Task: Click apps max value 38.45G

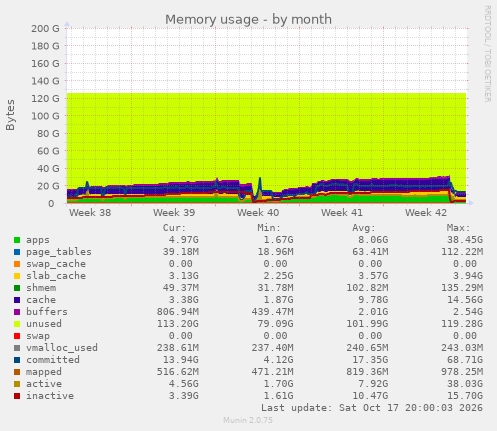Action: (x=465, y=240)
